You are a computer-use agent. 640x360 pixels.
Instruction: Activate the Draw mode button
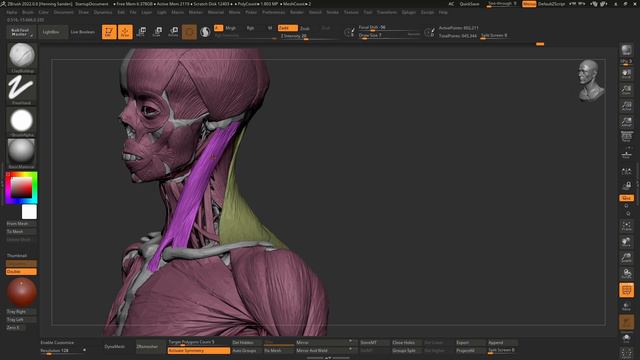(125, 32)
